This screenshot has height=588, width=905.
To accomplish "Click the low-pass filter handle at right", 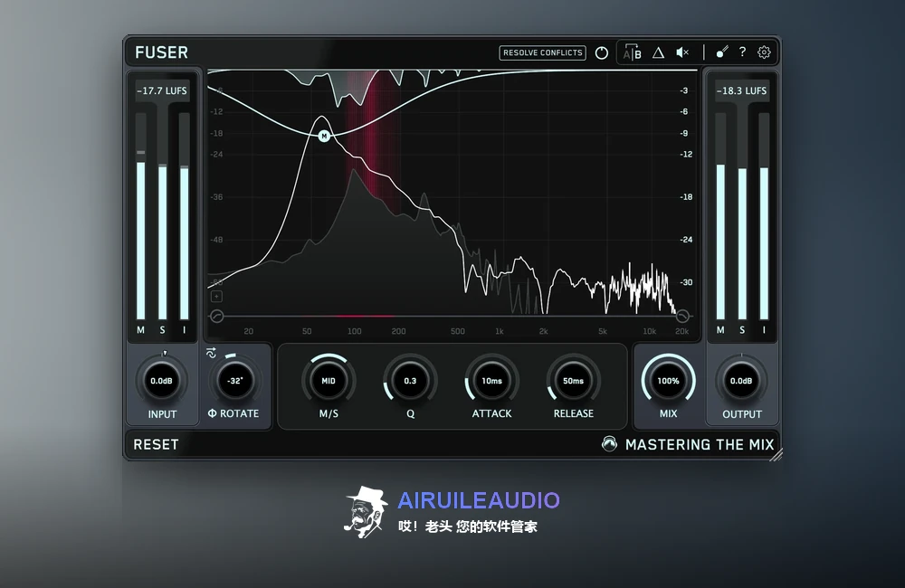I will [682, 317].
